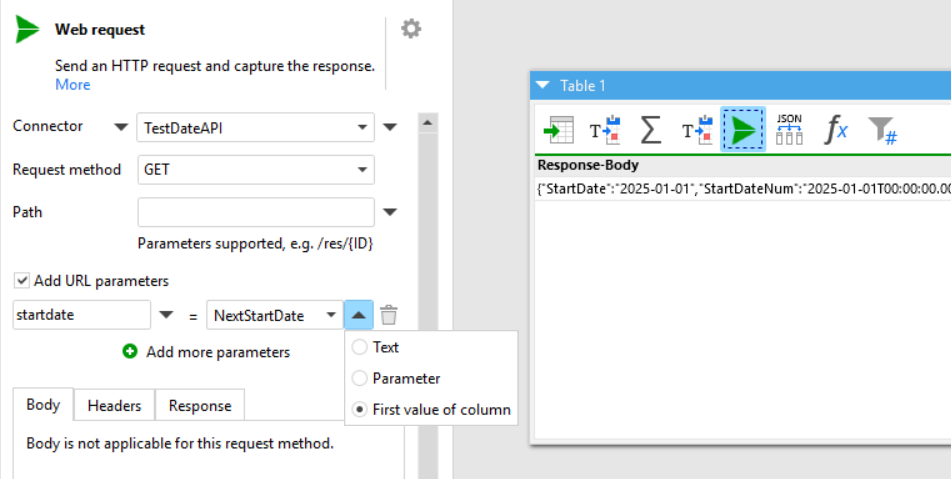The width and height of the screenshot is (951, 479).
Task: Open settings via the gear icon
Action: point(411,29)
